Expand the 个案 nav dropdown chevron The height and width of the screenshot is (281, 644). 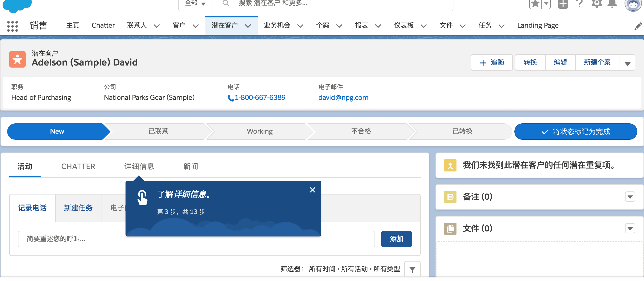[339, 26]
